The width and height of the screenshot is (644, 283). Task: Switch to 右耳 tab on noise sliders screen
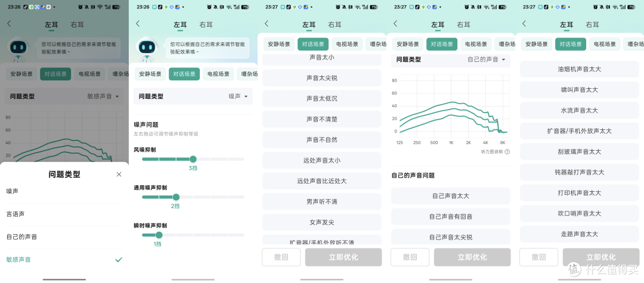[206, 24]
